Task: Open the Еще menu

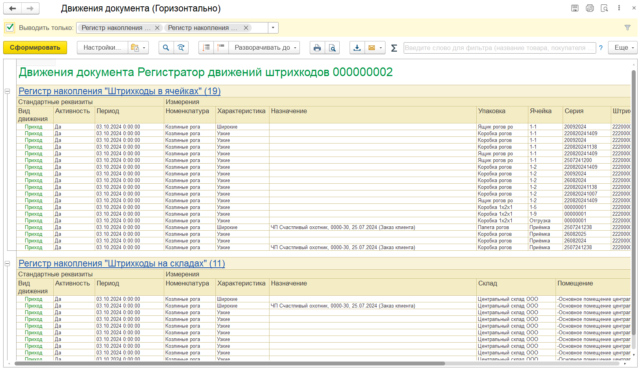Action: [622, 48]
